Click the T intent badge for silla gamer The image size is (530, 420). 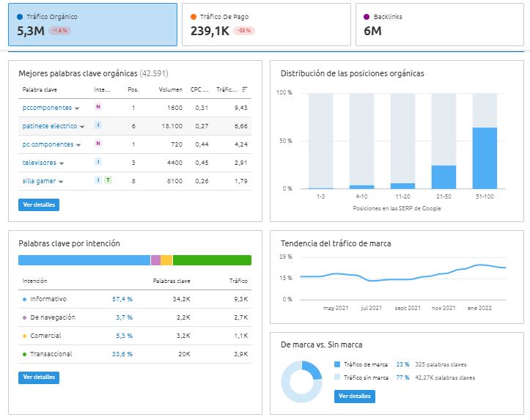pyautogui.click(x=108, y=180)
